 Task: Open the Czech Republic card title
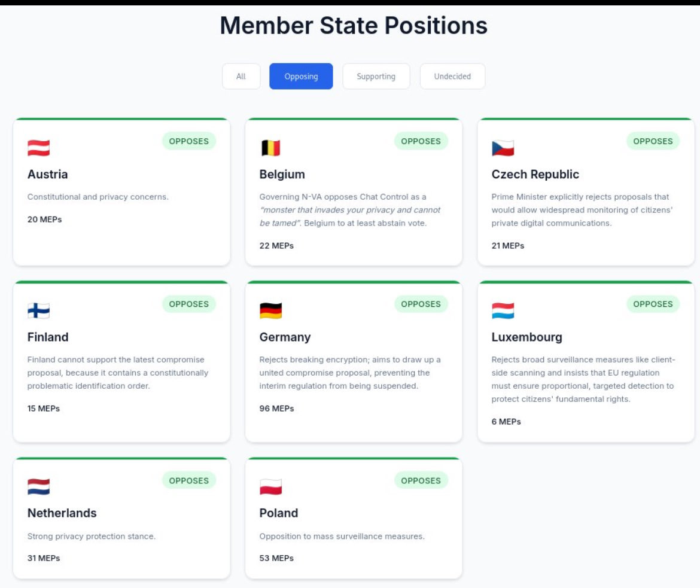tap(535, 174)
